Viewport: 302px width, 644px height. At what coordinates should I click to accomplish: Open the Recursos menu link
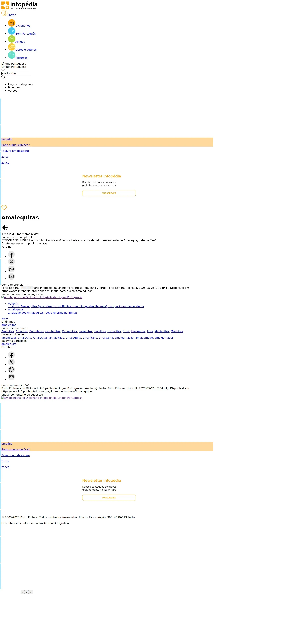pyautogui.click(x=22, y=58)
